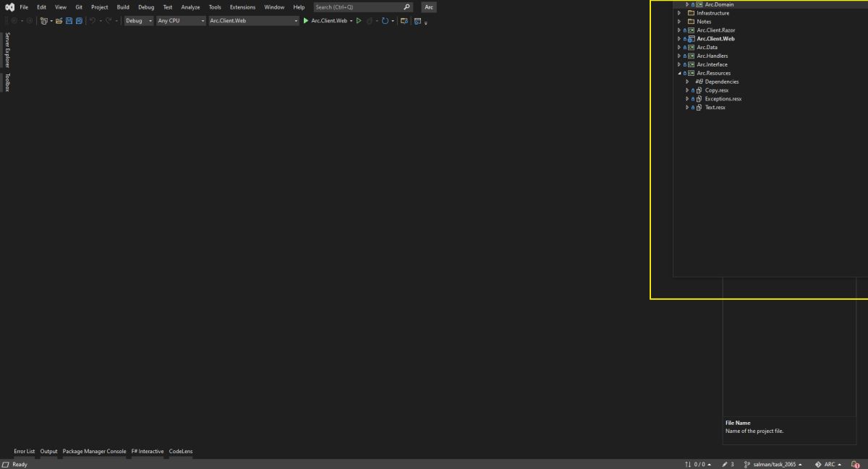The image size is (868, 469).
Task: Click Start Without Debugging outline arrow
Action: pos(359,21)
